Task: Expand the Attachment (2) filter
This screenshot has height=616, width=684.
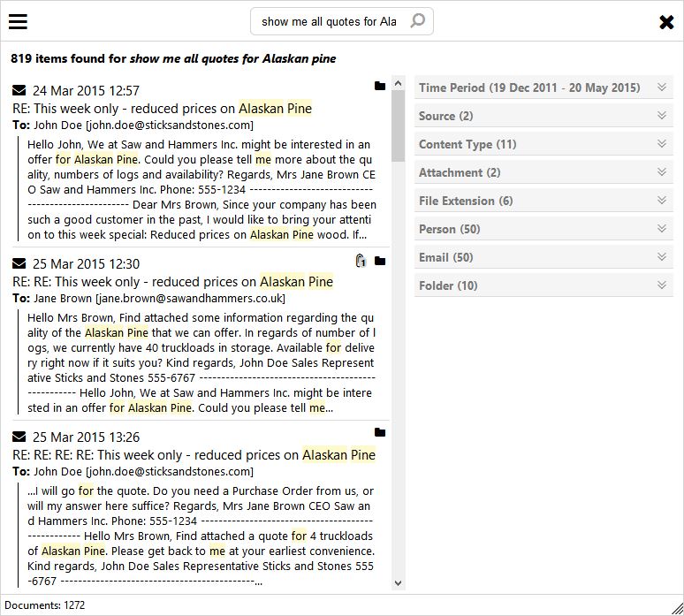Action: click(x=543, y=172)
